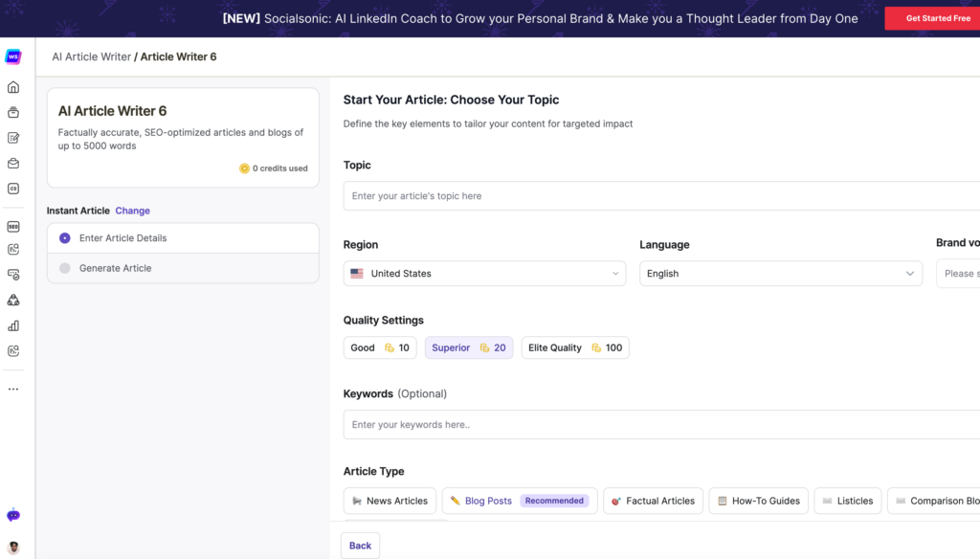Click the Topic input field
Image resolution: width=980 pixels, height=559 pixels.
click(x=660, y=196)
